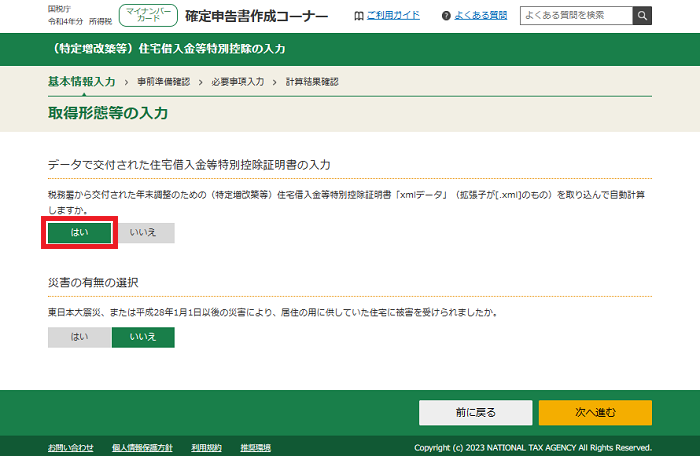Open the 推奨環境 footer link
The height and width of the screenshot is (456, 700).
coord(254,447)
